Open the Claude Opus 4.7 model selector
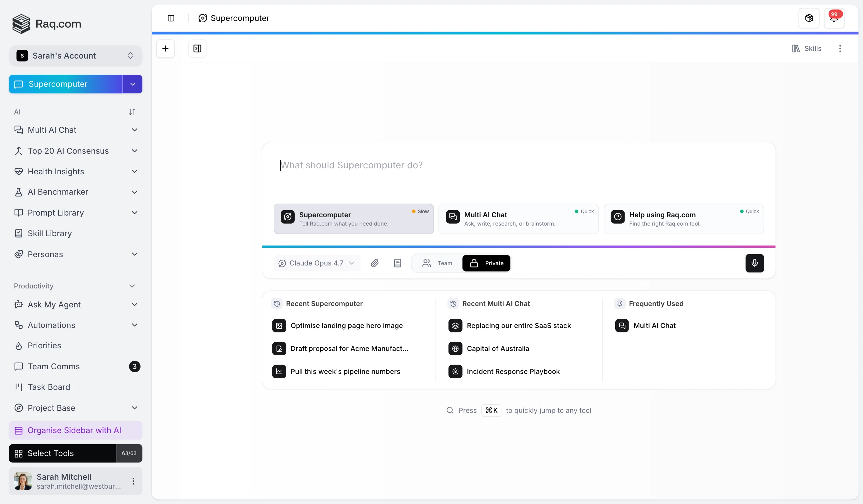 pos(317,263)
